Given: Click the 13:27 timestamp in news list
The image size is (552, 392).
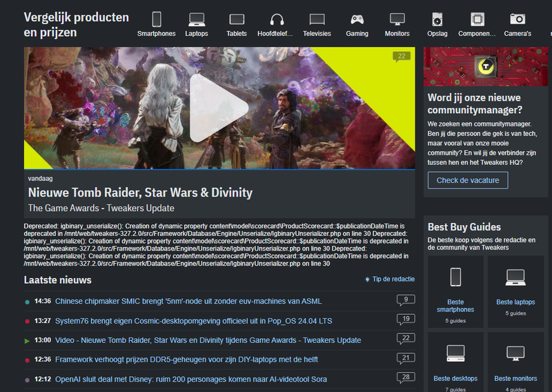Looking at the screenshot, I should pyautogui.click(x=43, y=321).
